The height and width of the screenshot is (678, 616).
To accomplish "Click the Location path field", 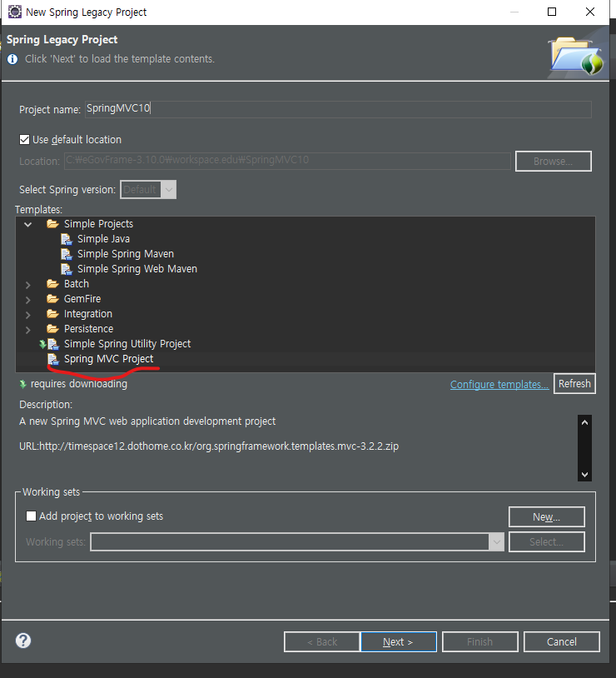I will [287, 161].
